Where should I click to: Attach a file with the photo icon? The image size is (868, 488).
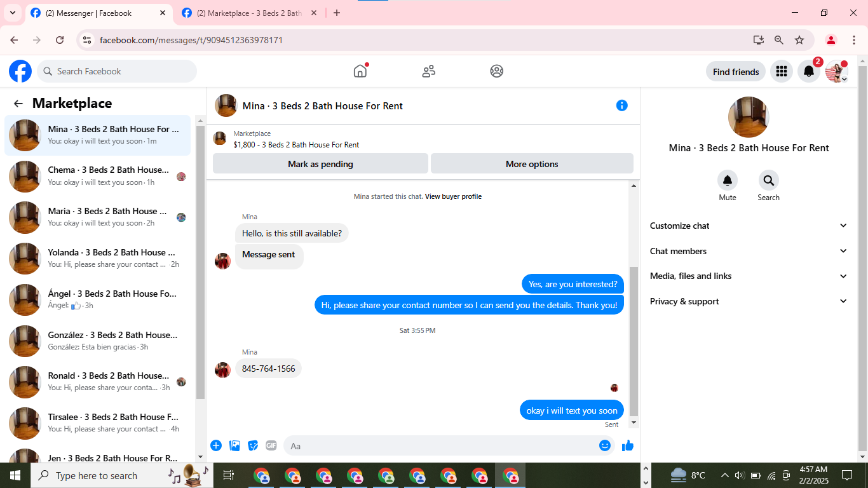click(x=235, y=445)
